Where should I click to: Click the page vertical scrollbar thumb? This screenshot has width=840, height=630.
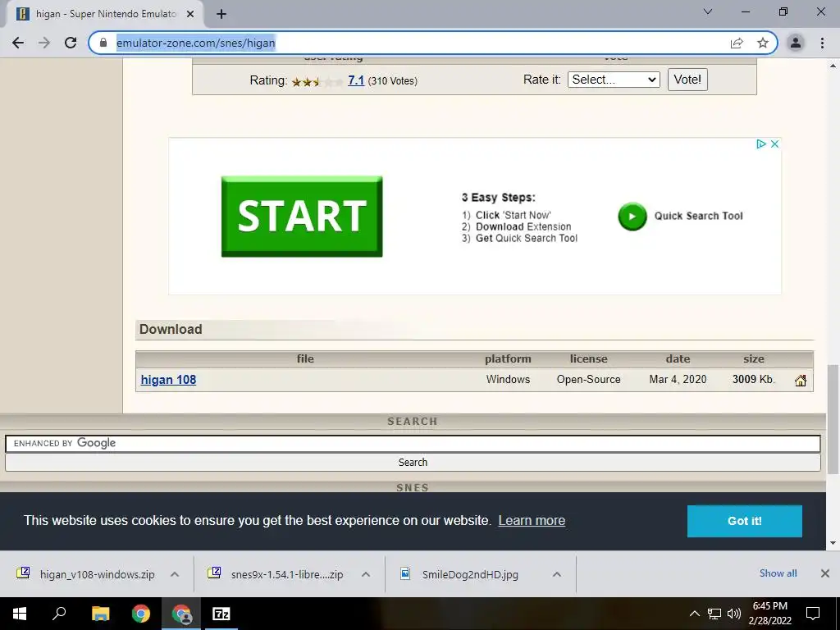(x=833, y=419)
